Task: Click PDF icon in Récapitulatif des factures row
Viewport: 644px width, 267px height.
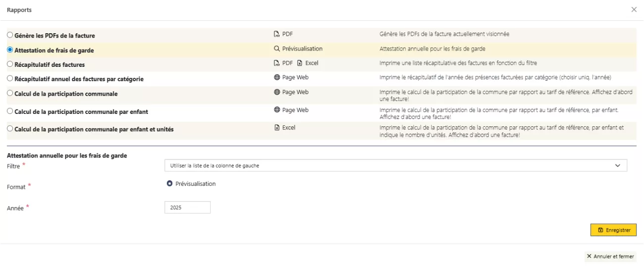Action: click(277, 63)
